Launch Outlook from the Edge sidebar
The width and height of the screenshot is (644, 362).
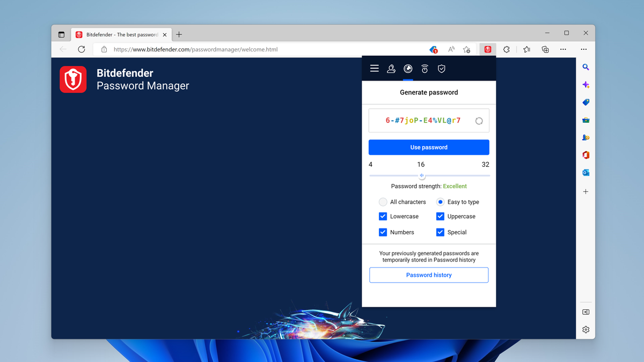pos(586,172)
